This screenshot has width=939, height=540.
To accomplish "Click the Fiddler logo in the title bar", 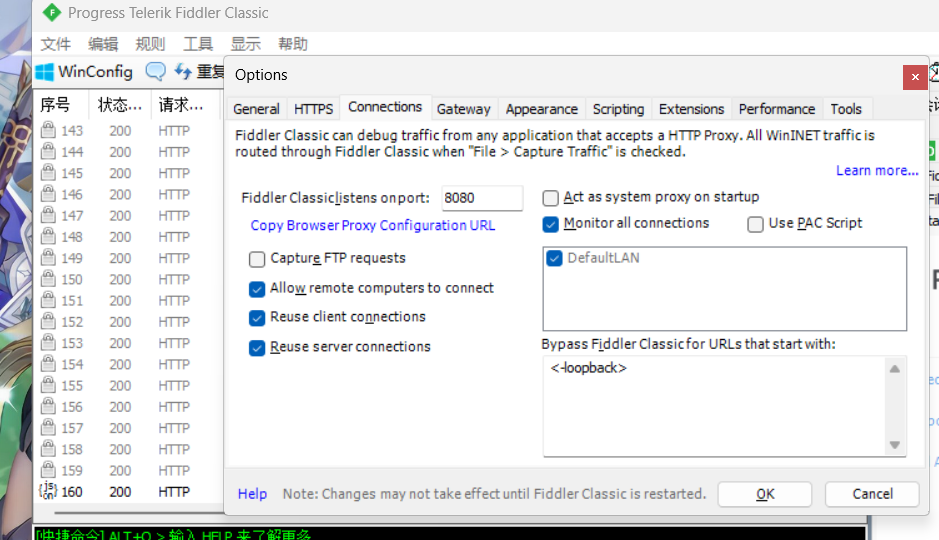I will (x=52, y=12).
